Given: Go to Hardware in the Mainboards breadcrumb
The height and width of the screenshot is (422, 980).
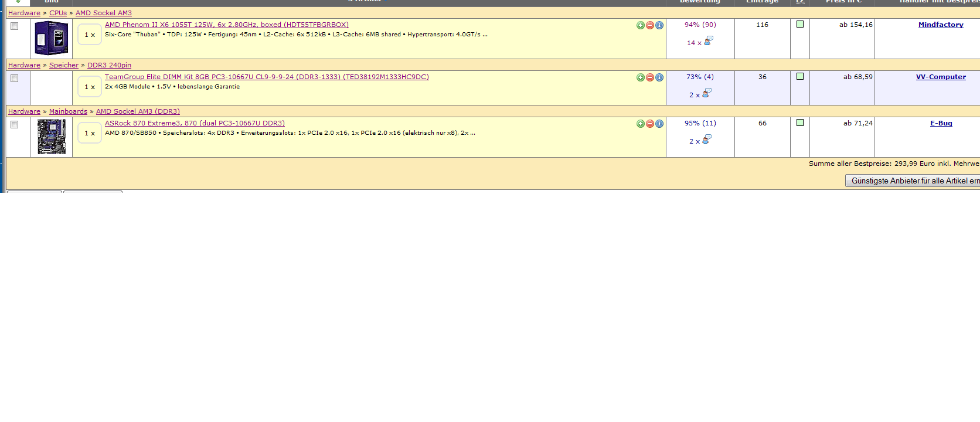Looking at the screenshot, I should [24, 111].
